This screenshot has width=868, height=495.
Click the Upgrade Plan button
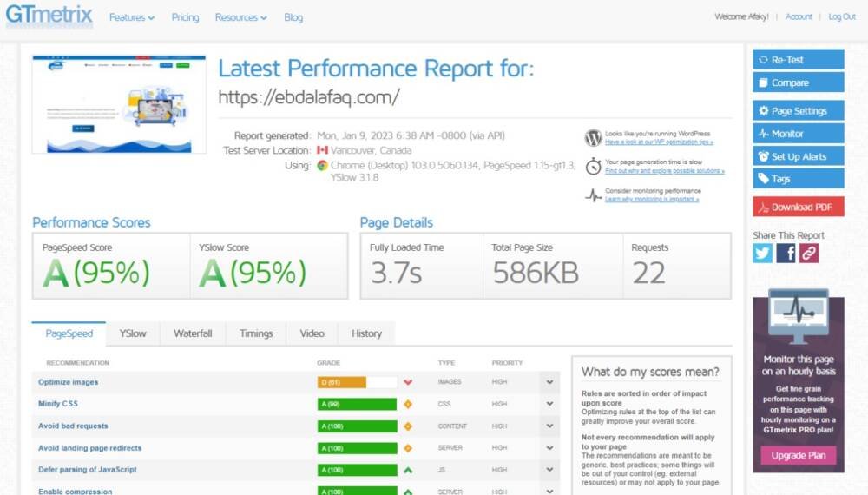798,455
